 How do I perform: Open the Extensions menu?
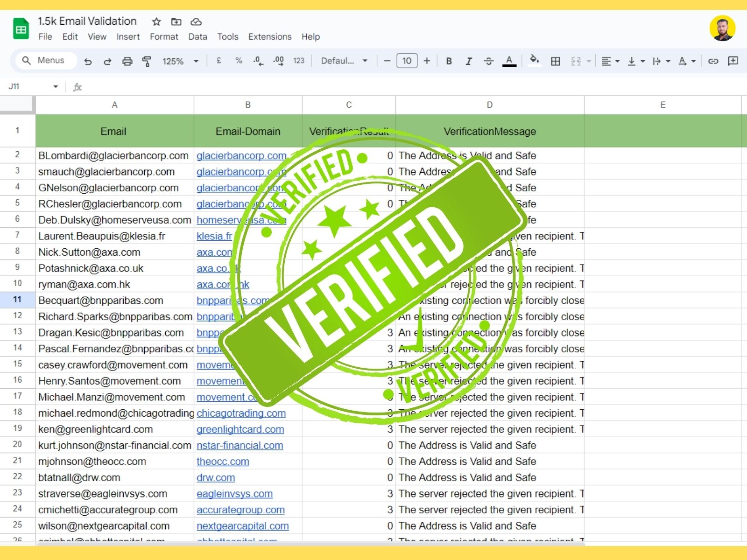[x=270, y=36]
